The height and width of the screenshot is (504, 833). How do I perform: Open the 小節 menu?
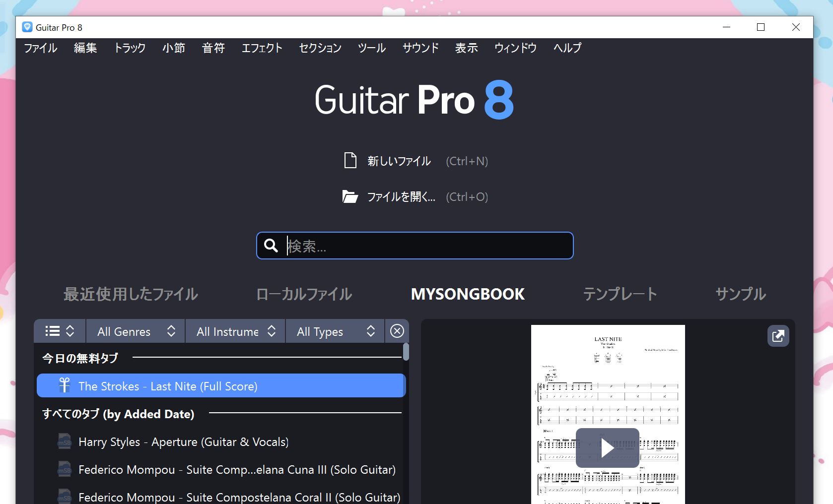pyautogui.click(x=174, y=48)
